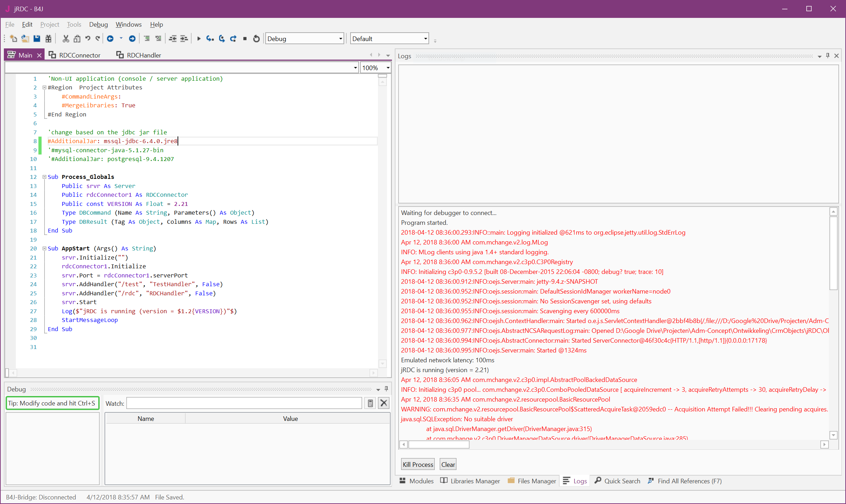Collapse the Process_Globals sub region
Image resolution: width=846 pixels, height=504 pixels.
(x=45, y=177)
